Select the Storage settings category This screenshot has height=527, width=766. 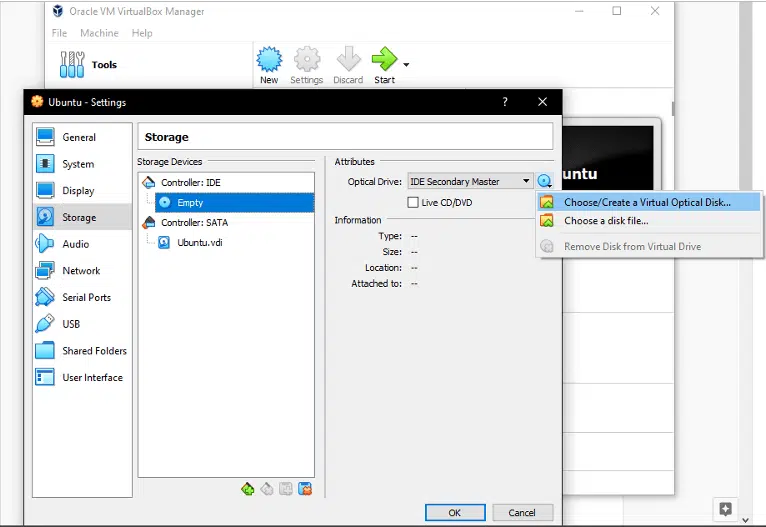pyautogui.click(x=82, y=217)
